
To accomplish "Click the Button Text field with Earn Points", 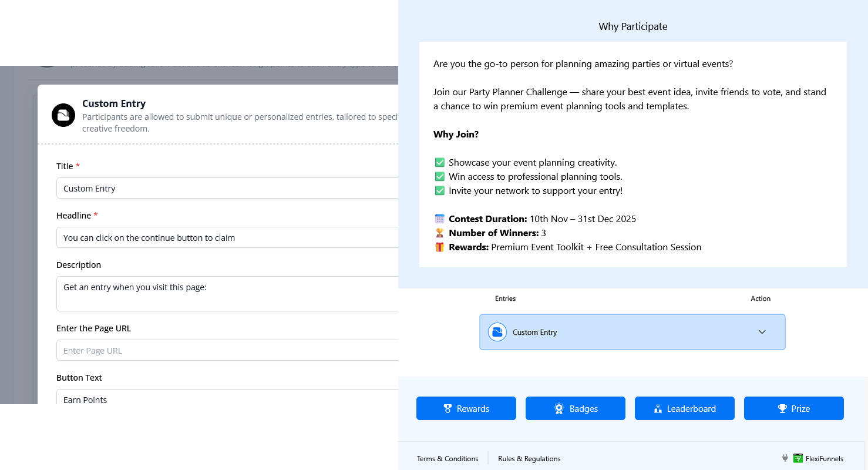I will [x=227, y=397].
